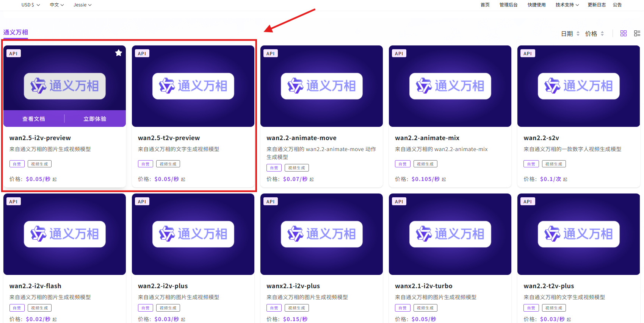Screen dimensions: 644x323
Task: Click wan2.2-animate-move card thumbnail
Action: [x=321, y=86]
